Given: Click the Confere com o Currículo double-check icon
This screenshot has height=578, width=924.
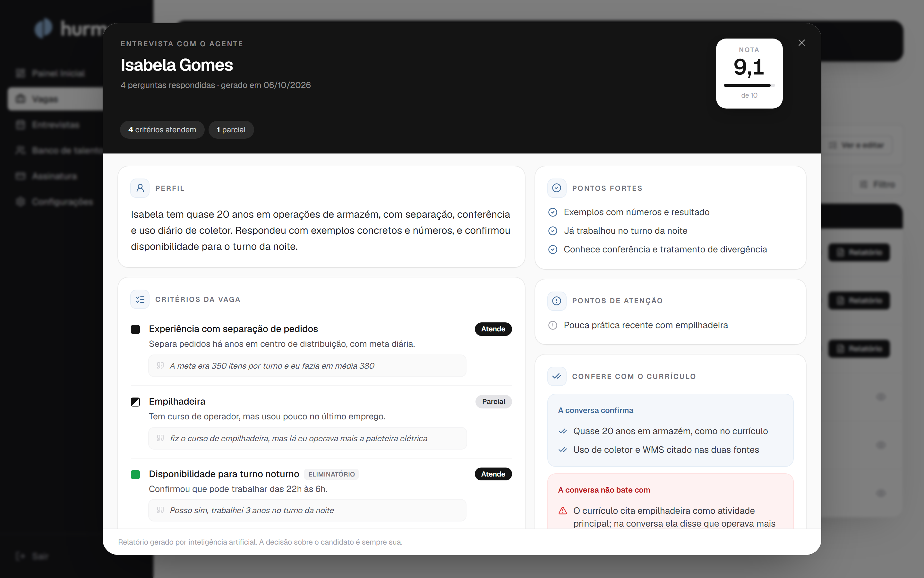Looking at the screenshot, I should 557,376.
